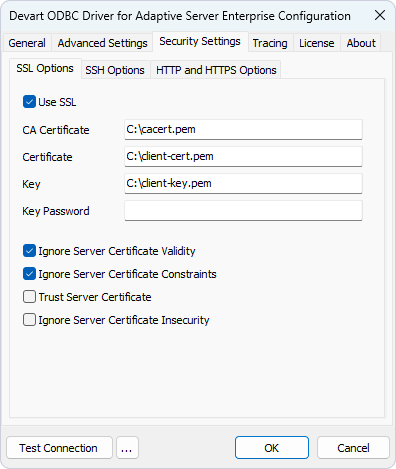Confirm settings with OK button
396x469 pixels.
pos(272,448)
